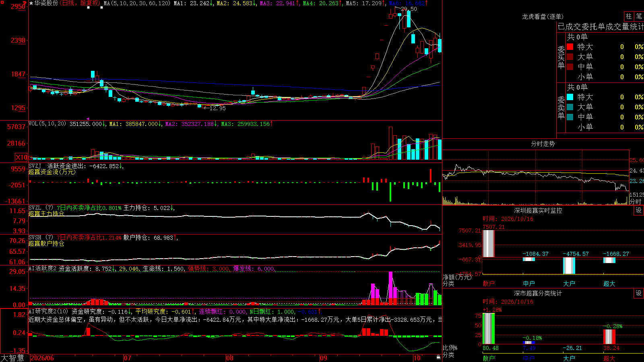Click the dark red 大单 buy order swatch
The height and width of the screenshot is (362, 644).
point(570,57)
